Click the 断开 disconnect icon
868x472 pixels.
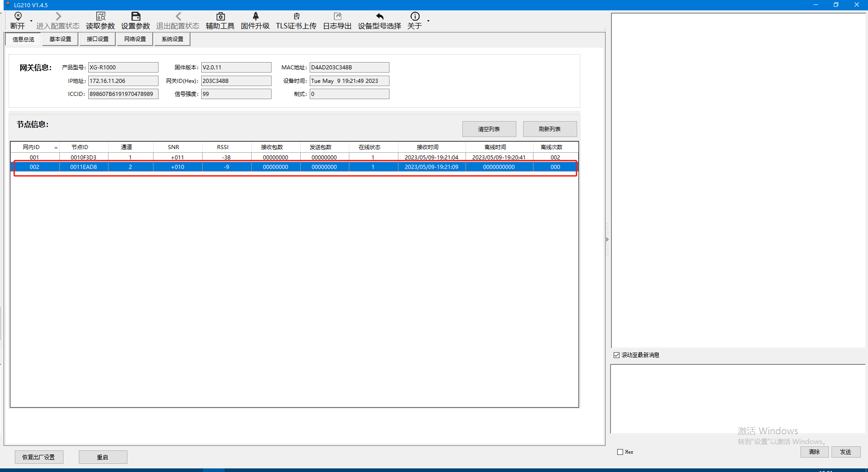click(x=18, y=17)
